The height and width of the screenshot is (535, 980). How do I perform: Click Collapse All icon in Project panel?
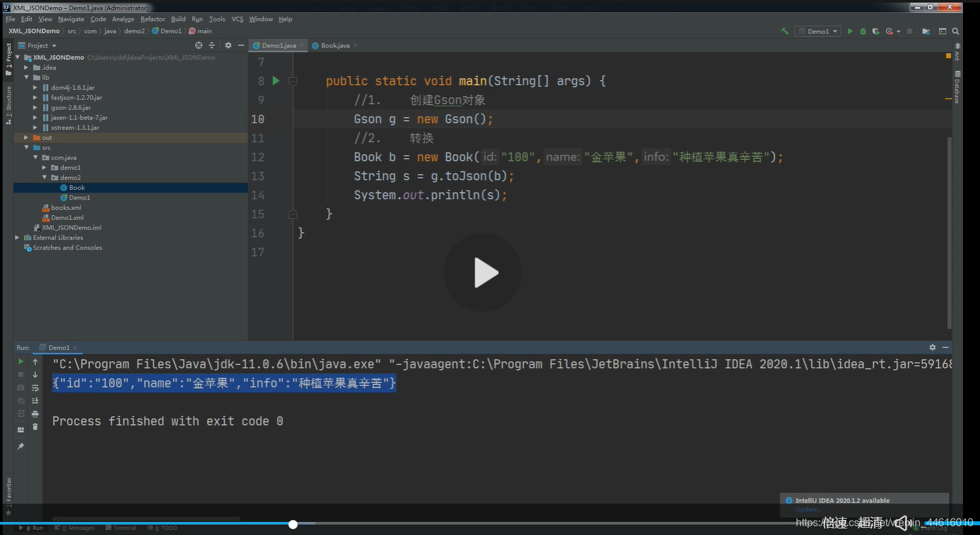pyautogui.click(x=212, y=46)
